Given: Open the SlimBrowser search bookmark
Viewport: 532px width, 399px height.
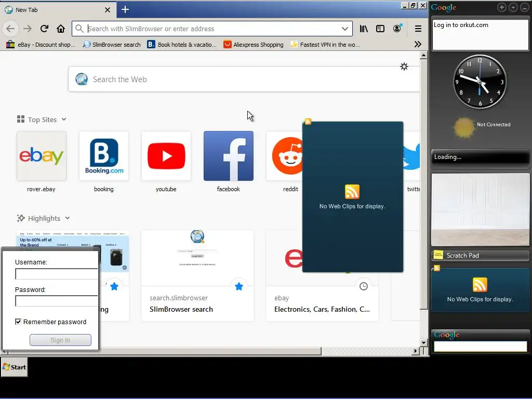Looking at the screenshot, I should pyautogui.click(x=112, y=45).
